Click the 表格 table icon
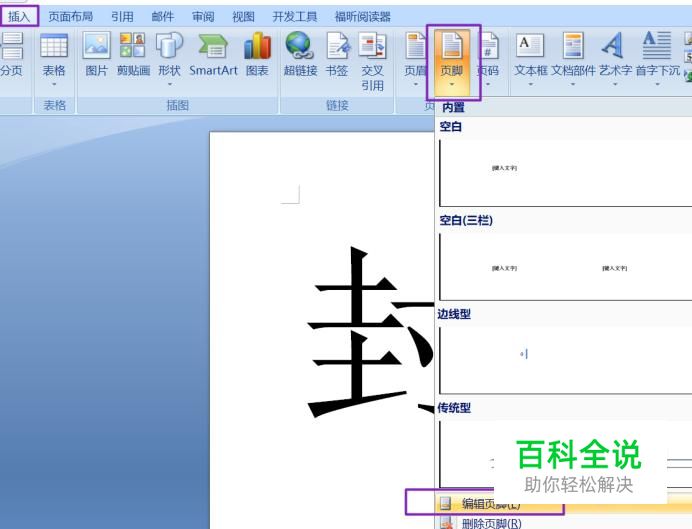 54,46
